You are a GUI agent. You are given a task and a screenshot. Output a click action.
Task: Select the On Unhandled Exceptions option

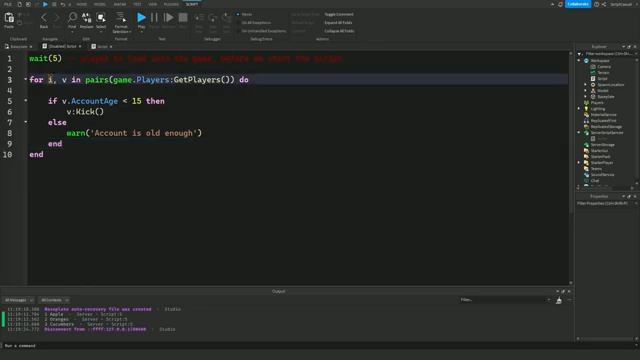pyautogui.click(x=261, y=31)
